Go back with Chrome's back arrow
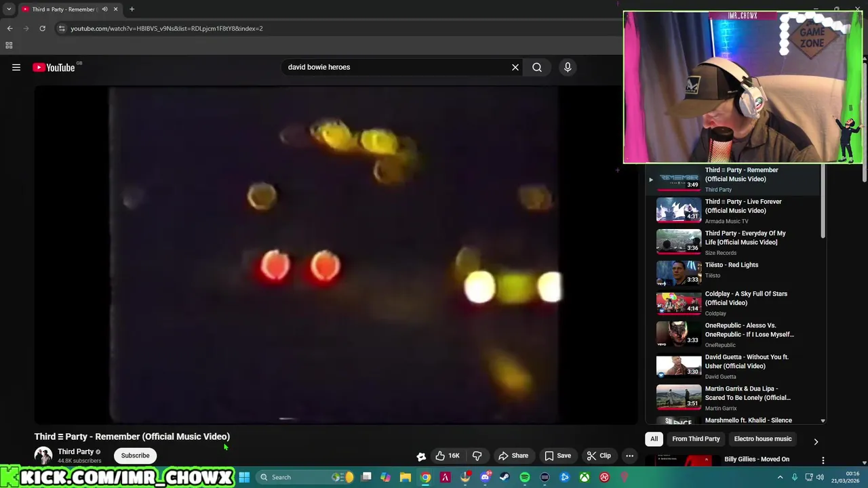This screenshot has width=868, height=488. tap(9, 28)
